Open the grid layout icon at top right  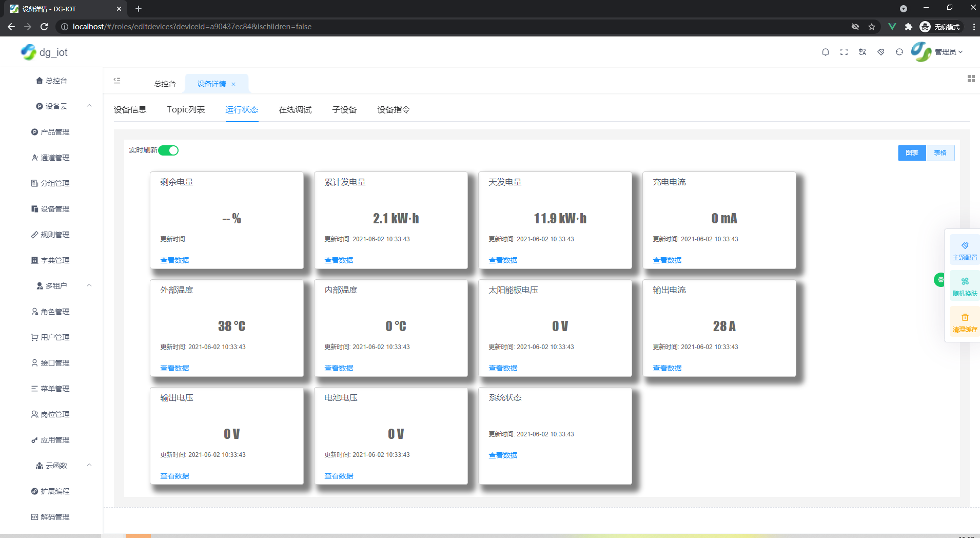click(971, 79)
